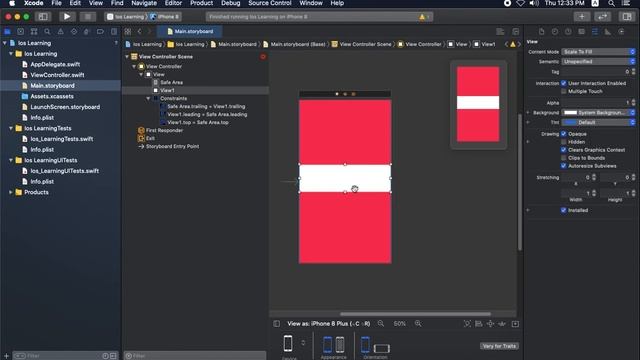Open the Content Mode dropdown
The width and height of the screenshot is (640, 360).
click(598, 52)
